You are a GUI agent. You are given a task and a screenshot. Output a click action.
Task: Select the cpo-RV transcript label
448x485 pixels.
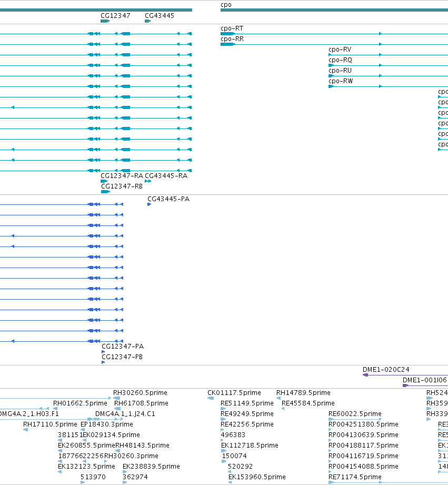[340, 50]
